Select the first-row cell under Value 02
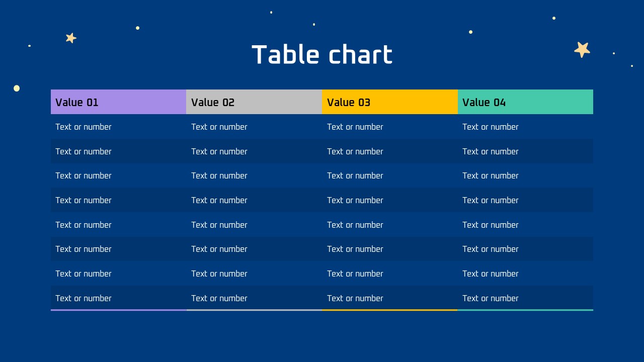Viewport: 644px width, 362px height. 254,127
